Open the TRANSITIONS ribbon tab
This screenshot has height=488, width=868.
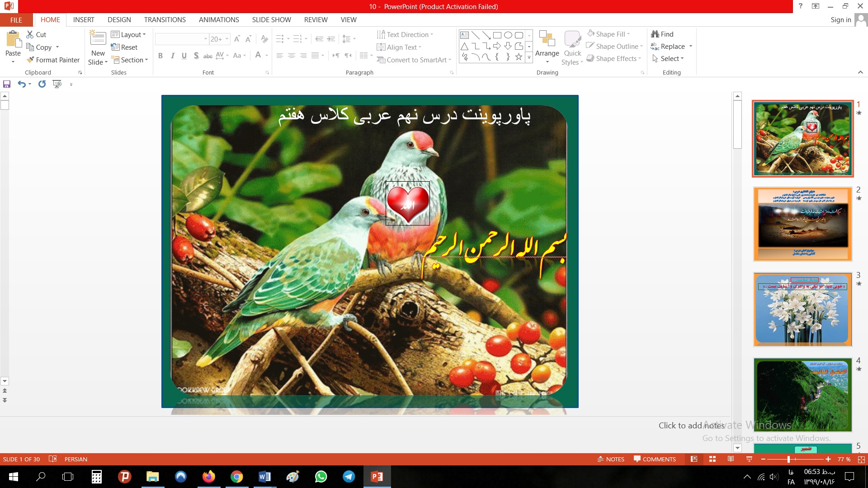tap(165, 20)
